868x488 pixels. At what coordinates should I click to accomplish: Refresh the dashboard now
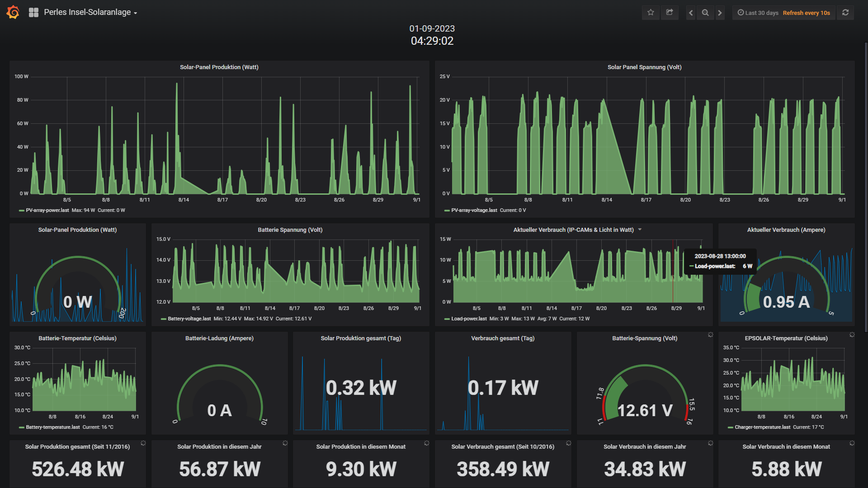(x=845, y=13)
